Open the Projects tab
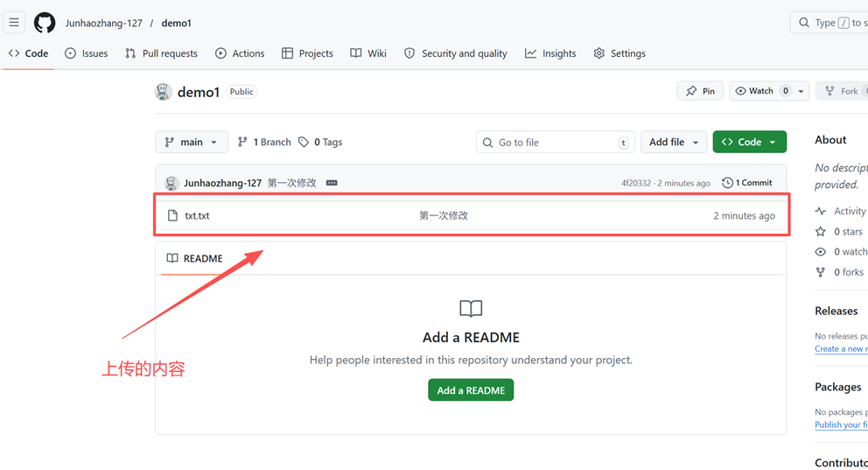The width and height of the screenshot is (868, 470). (x=307, y=53)
